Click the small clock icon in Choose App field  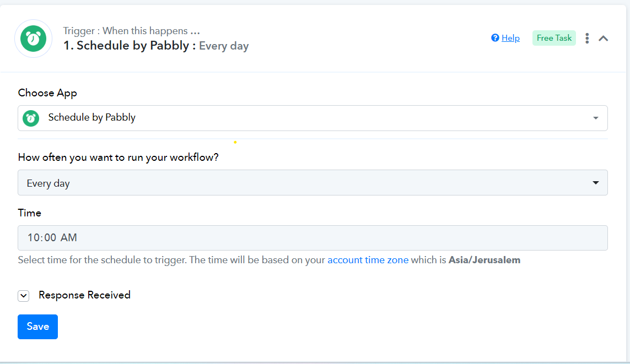pos(31,118)
